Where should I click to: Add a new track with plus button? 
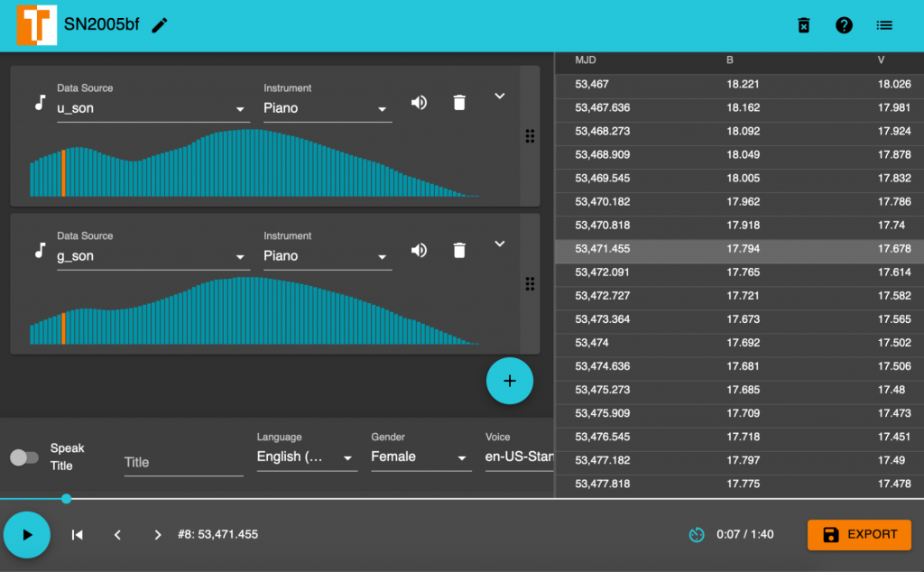510,381
